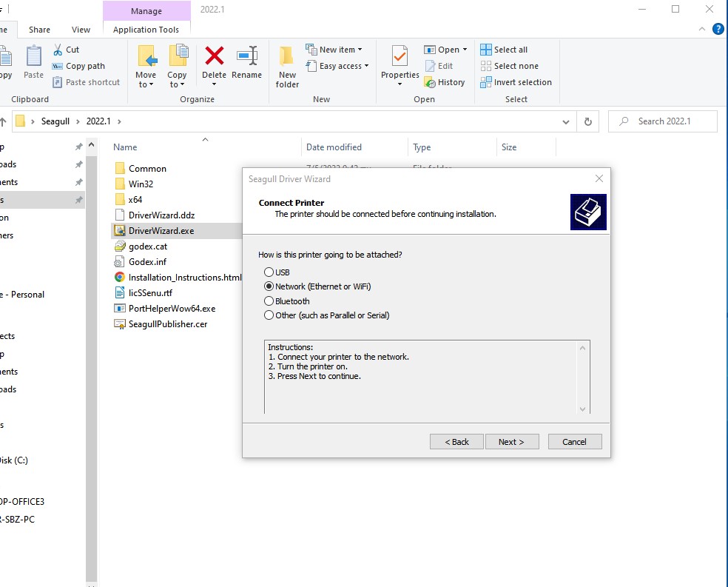Click the 2022.1 breadcrumb segment
The height and width of the screenshot is (587, 728).
pos(98,121)
